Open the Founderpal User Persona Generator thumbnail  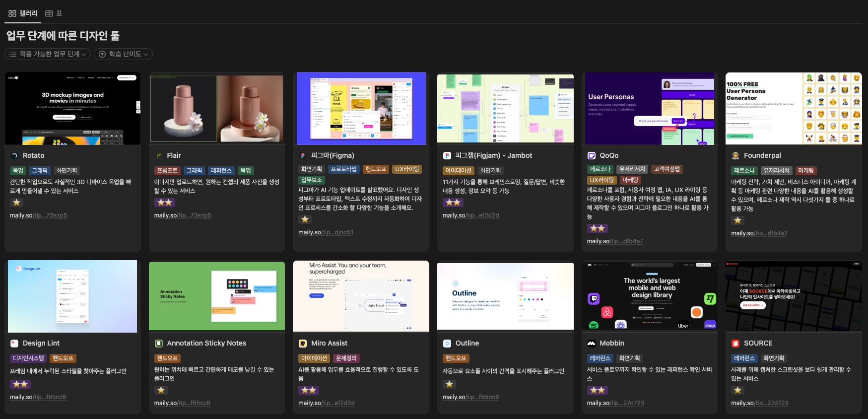[794, 109]
